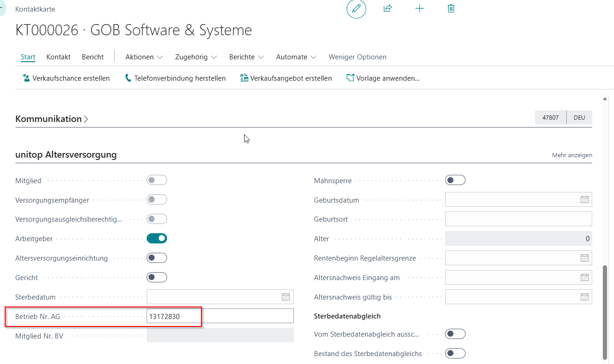This screenshot has height=364, width=614.
Task: Click the page vertical scrollbar thumb
Action: (x=605, y=312)
